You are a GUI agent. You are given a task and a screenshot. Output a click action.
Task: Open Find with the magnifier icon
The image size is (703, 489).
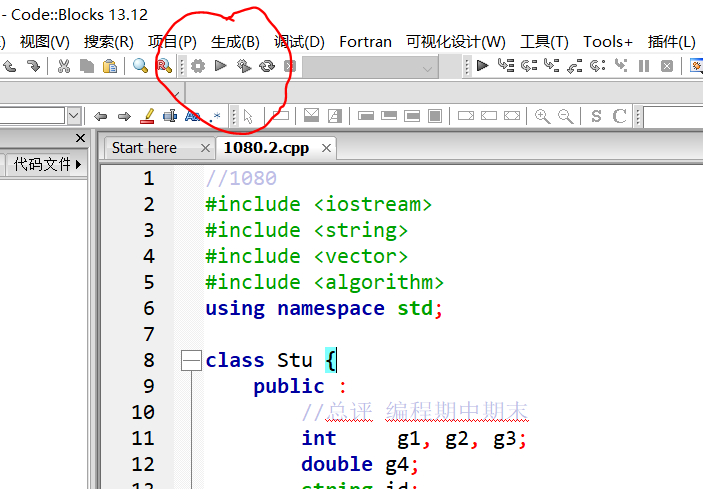tap(140, 66)
